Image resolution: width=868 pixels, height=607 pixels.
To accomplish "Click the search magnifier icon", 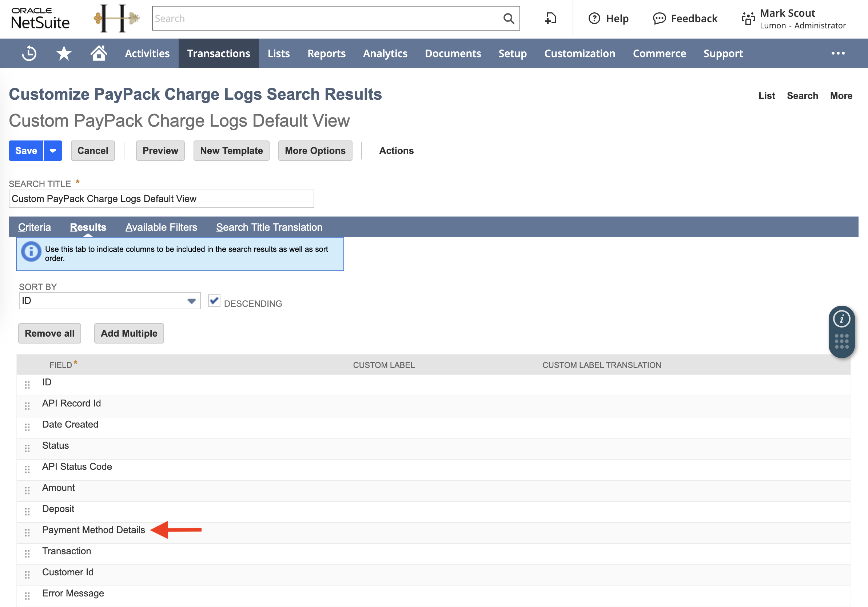I will coord(509,19).
